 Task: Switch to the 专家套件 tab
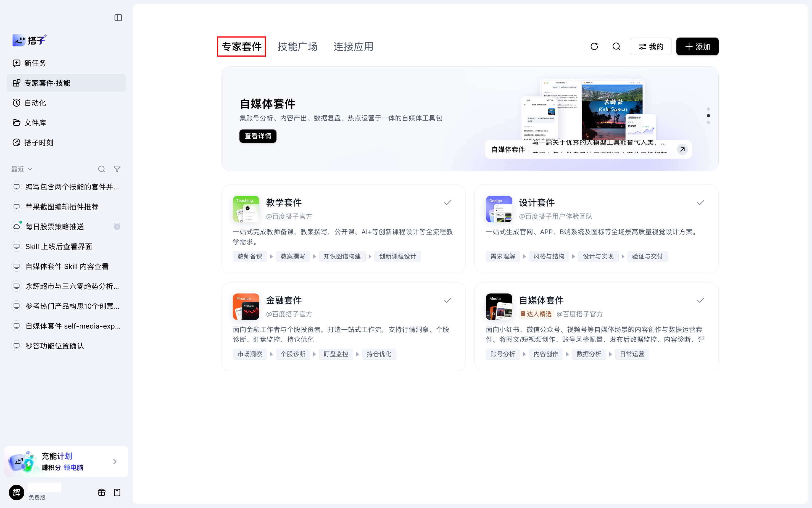pos(242,46)
